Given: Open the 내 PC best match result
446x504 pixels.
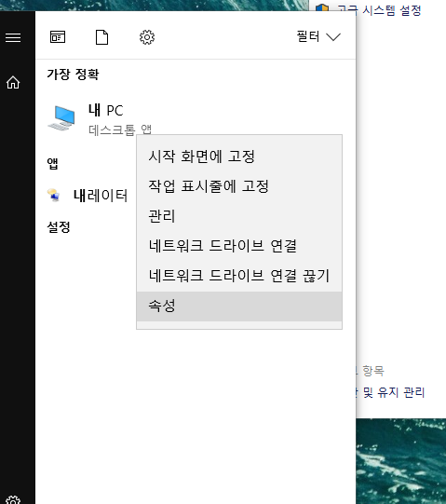Looking at the screenshot, I should (x=196, y=119).
